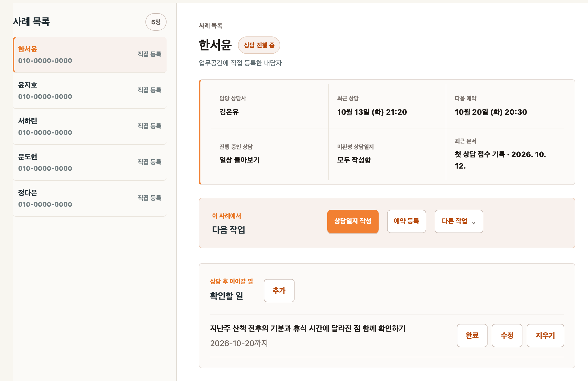Image resolution: width=588 pixels, height=381 pixels.
Task: Click the 담당 상담사 name 김은유
Action: pos(229,112)
